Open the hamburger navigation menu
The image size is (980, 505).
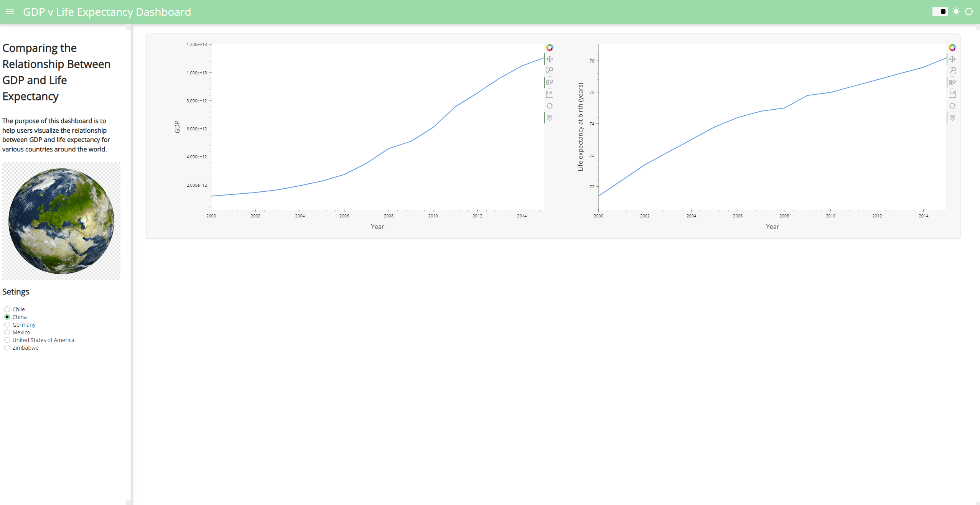[x=10, y=12]
